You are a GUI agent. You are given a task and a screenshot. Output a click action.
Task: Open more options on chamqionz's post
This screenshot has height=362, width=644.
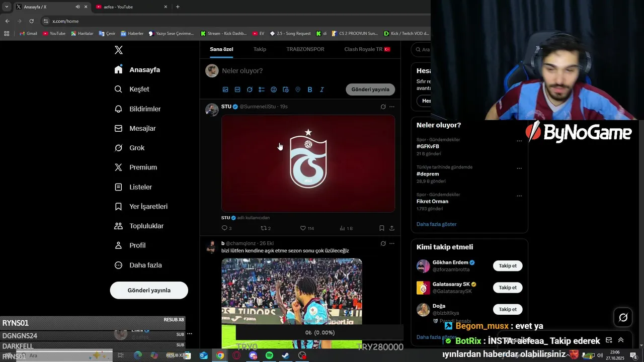coord(392,243)
